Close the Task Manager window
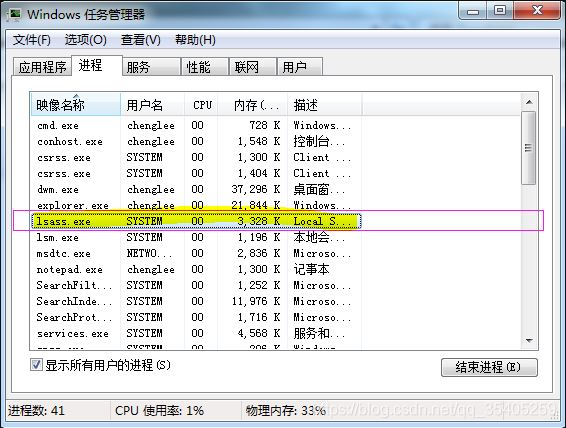566x428 pixels. pyautogui.click(x=537, y=11)
